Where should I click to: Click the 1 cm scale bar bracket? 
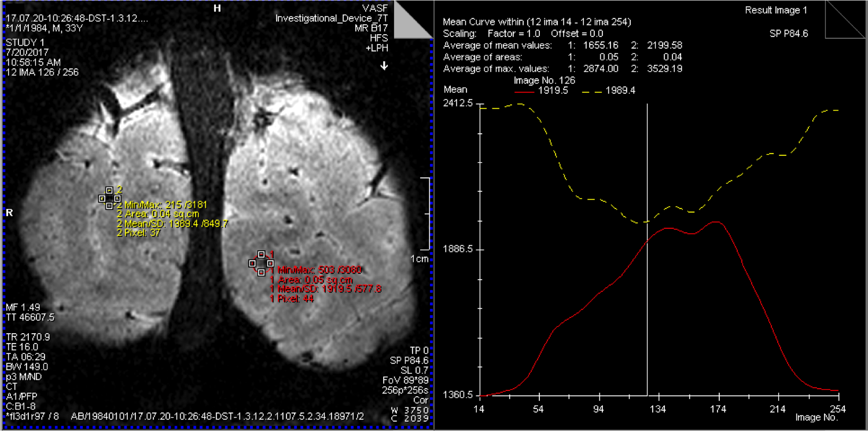pyautogui.click(x=427, y=214)
